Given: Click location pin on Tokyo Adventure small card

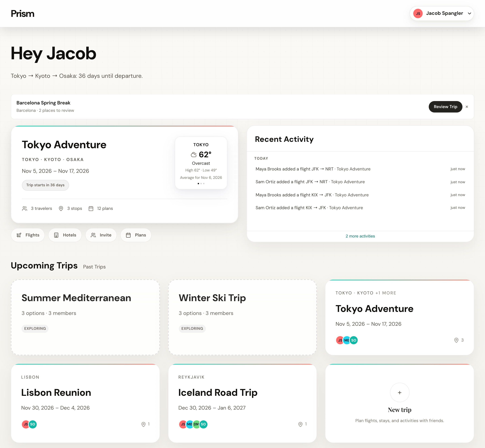Looking at the screenshot, I should [456, 340].
